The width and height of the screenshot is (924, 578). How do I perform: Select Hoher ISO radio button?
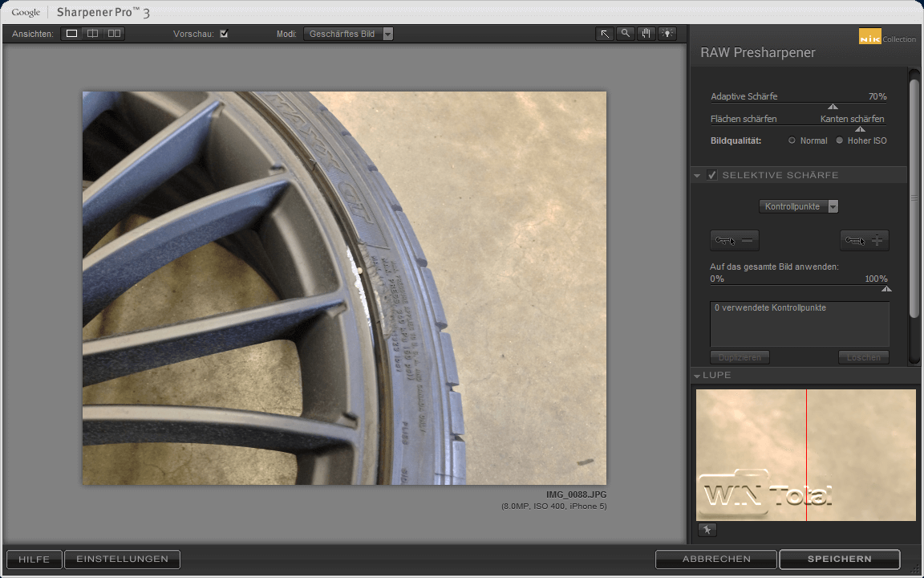coord(840,140)
